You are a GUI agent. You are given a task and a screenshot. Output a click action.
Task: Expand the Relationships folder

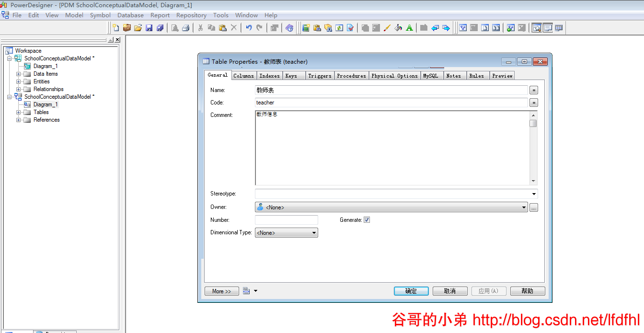coord(19,89)
